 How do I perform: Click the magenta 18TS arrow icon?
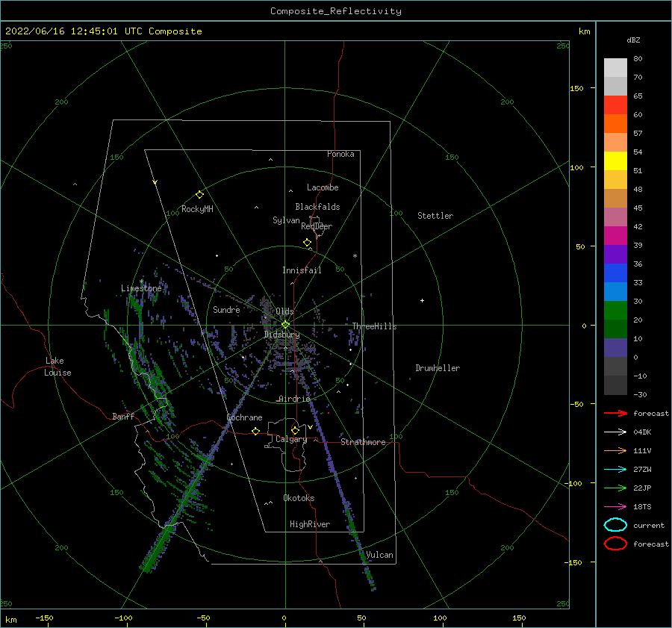pos(615,507)
